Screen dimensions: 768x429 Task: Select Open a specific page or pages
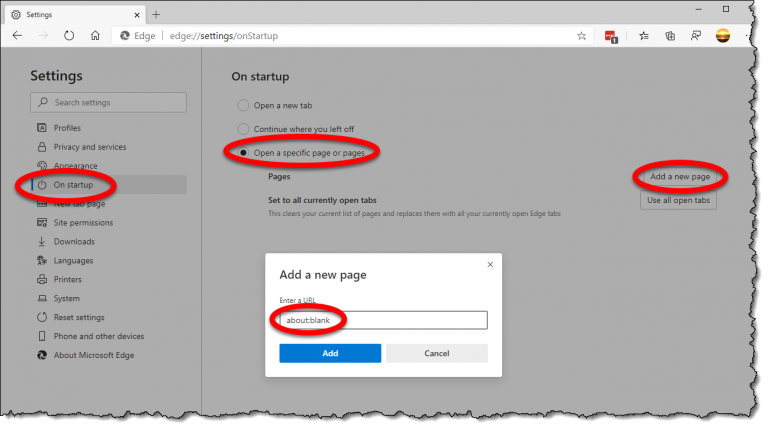click(243, 153)
